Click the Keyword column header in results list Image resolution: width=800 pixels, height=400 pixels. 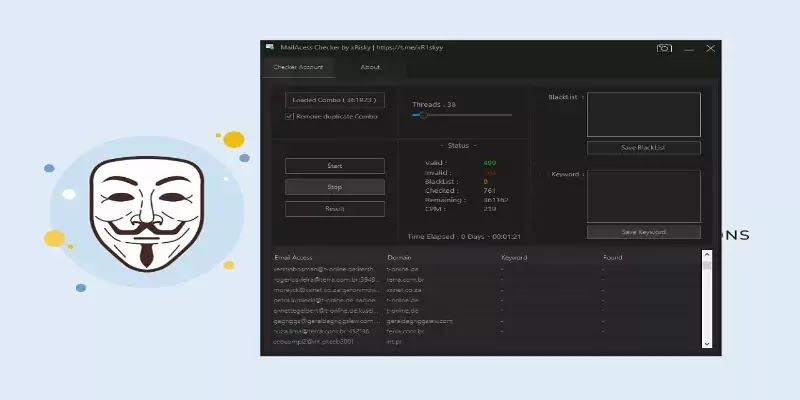point(514,258)
